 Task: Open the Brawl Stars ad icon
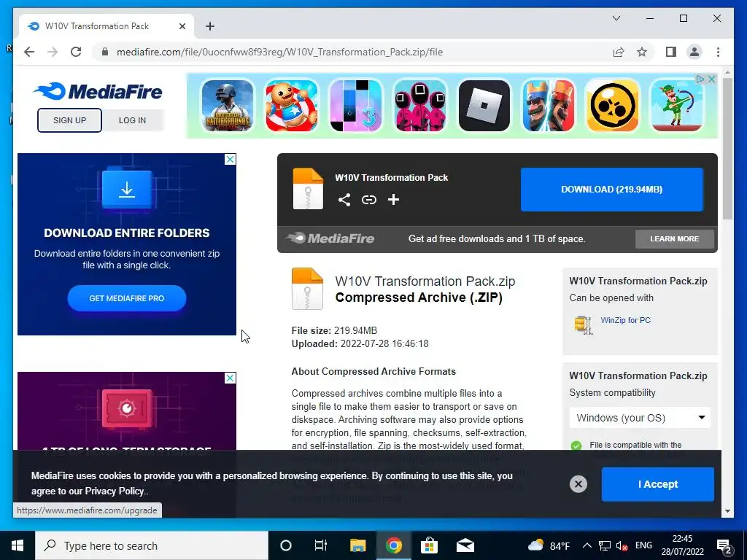(612, 105)
